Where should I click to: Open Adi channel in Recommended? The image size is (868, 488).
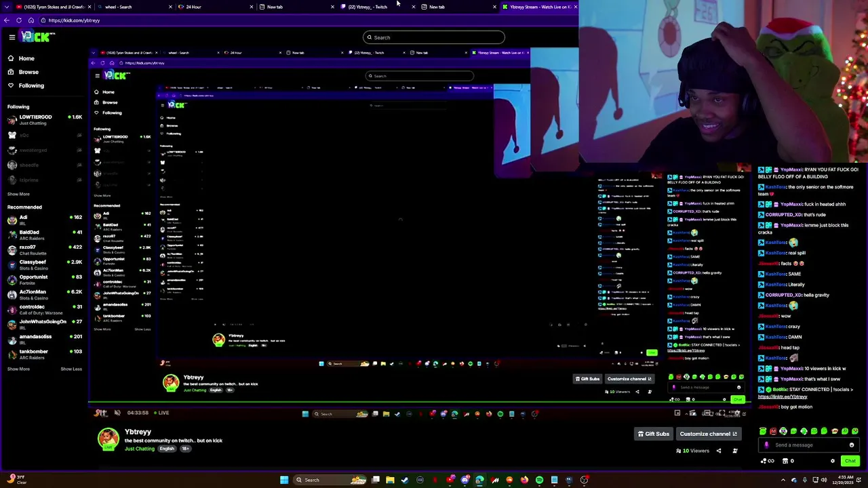click(43, 220)
